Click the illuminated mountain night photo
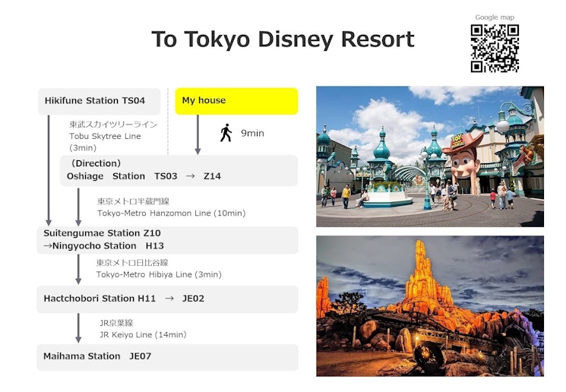The width and height of the screenshot is (566, 392). [429, 305]
